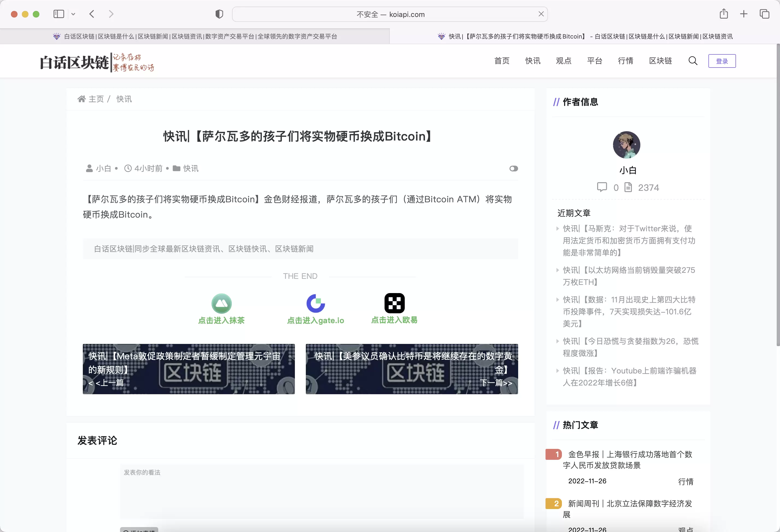The height and width of the screenshot is (532, 780).
Task: Open hot article 新闻周刊 北京立法
Action: (x=627, y=509)
